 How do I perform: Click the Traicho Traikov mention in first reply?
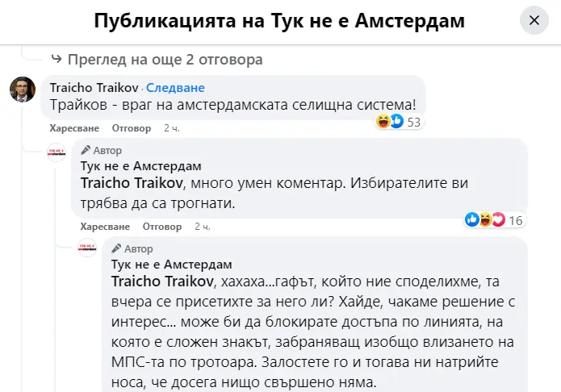point(130,183)
